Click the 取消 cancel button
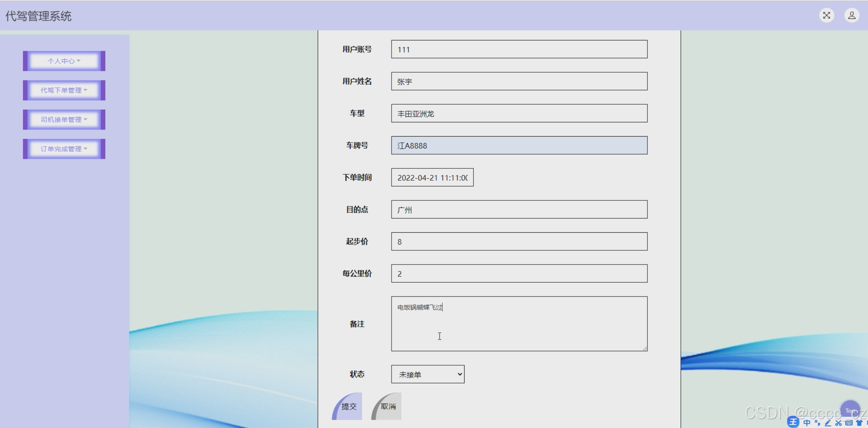Image resolution: width=868 pixels, height=428 pixels. pyautogui.click(x=388, y=406)
